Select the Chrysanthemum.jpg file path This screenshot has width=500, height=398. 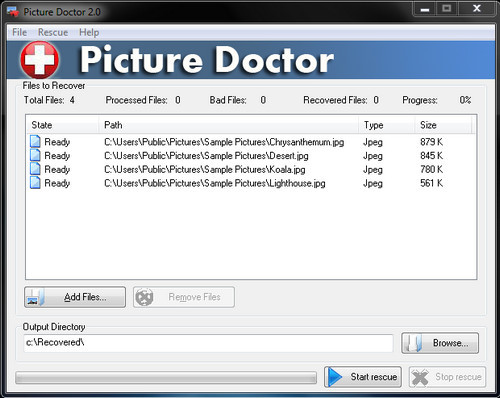[x=224, y=142]
